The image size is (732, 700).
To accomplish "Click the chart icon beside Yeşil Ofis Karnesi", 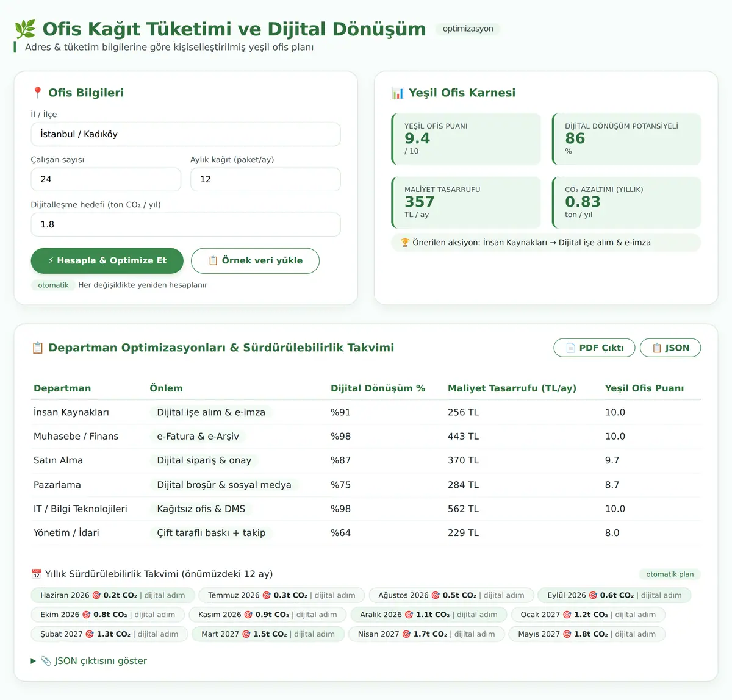I will click(x=398, y=93).
